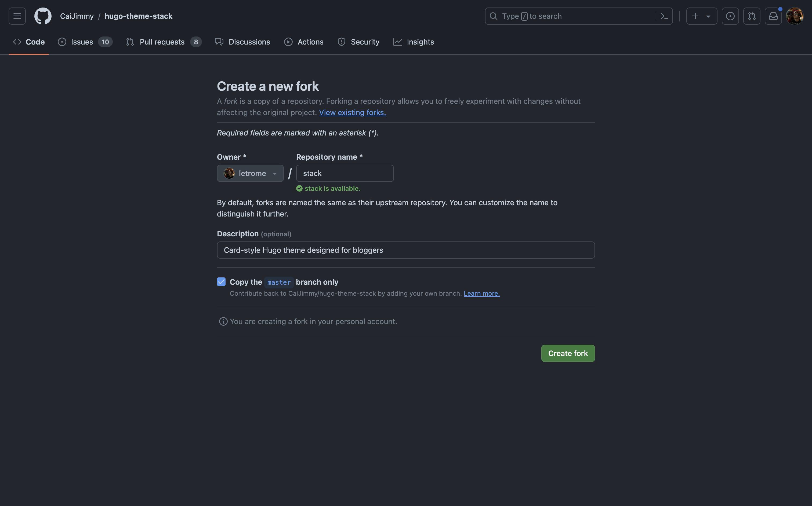Click the Repository name field
This screenshot has height=506, width=812.
click(x=345, y=173)
